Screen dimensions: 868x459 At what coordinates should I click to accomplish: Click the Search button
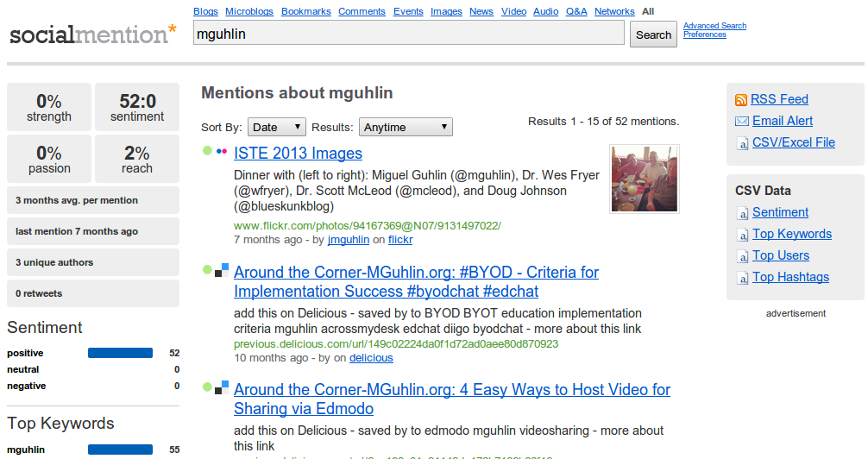pos(653,35)
